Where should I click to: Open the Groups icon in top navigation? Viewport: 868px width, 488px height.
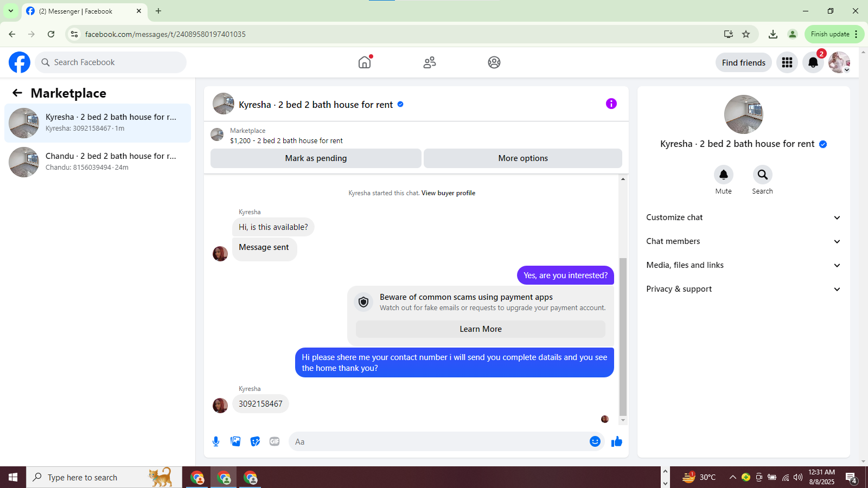[x=494, y=62]
